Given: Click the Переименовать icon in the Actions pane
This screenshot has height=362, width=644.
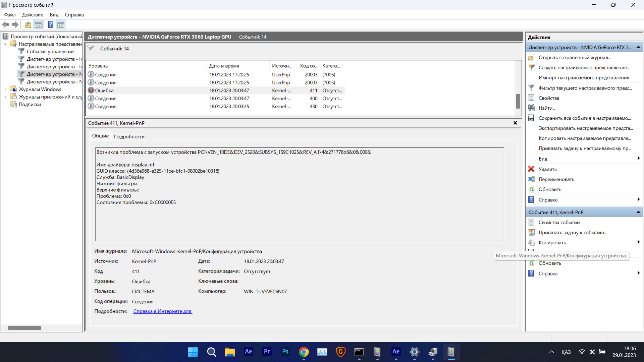Looking at the screenshot, I should tap(531, 179).
